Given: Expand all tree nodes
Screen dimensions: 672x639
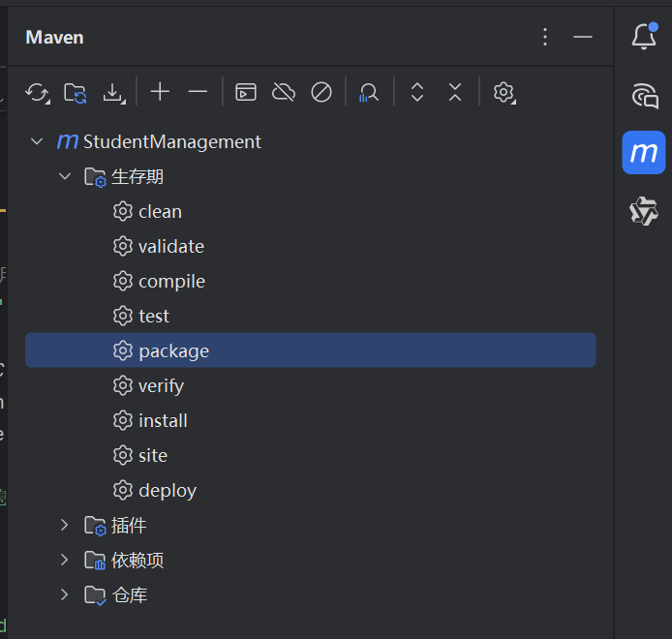Looking at the screenshot, I should point(417,92).
